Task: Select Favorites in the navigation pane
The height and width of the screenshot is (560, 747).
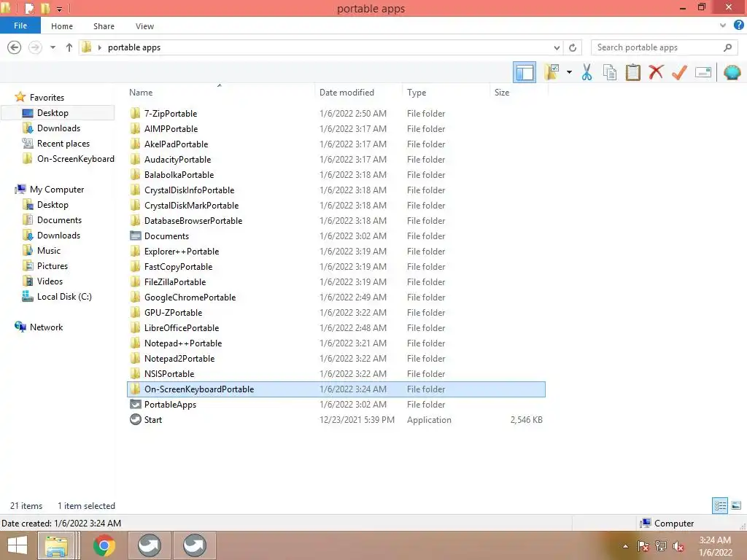Action: point(47,97)
